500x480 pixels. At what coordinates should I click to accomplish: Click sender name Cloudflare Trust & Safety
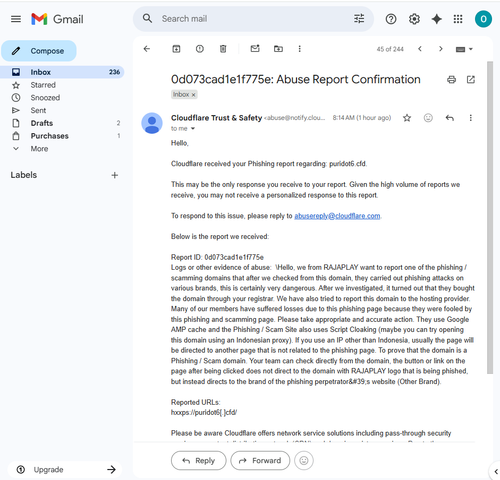(x=216, y=118)
